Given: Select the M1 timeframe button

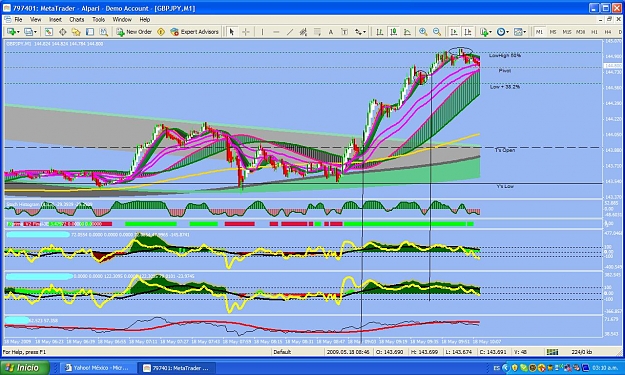Looking at the screenshot, I should click(539, 32).
